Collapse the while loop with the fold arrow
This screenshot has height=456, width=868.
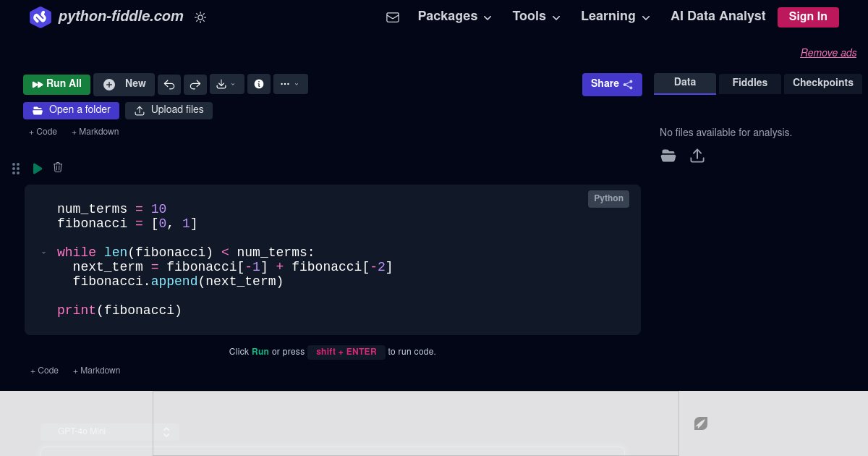(43, 252)
